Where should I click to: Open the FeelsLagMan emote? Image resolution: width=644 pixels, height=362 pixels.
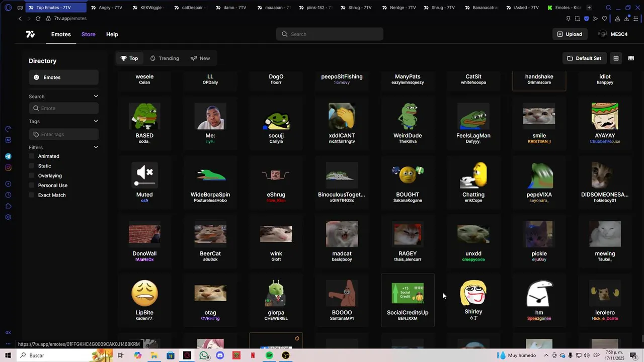tap(473, 123)
